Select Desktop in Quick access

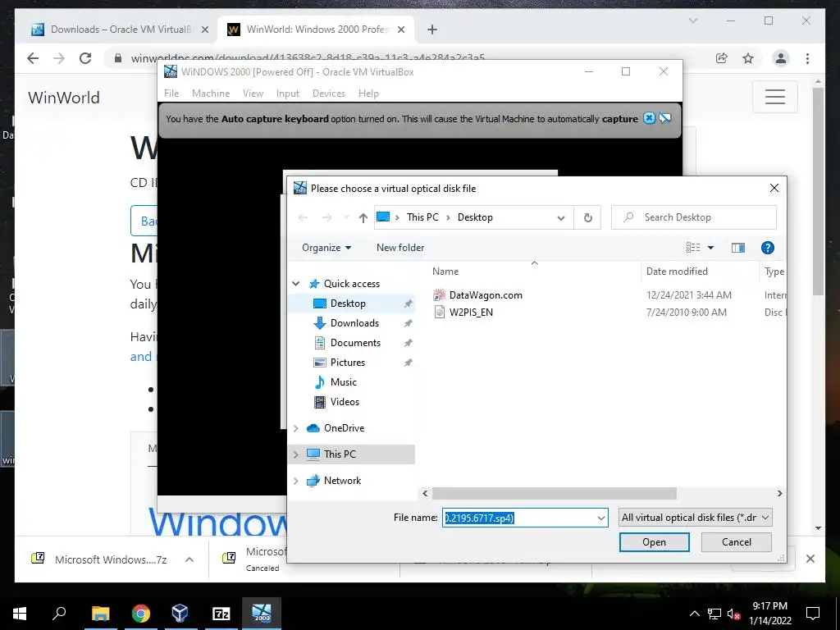348,304
